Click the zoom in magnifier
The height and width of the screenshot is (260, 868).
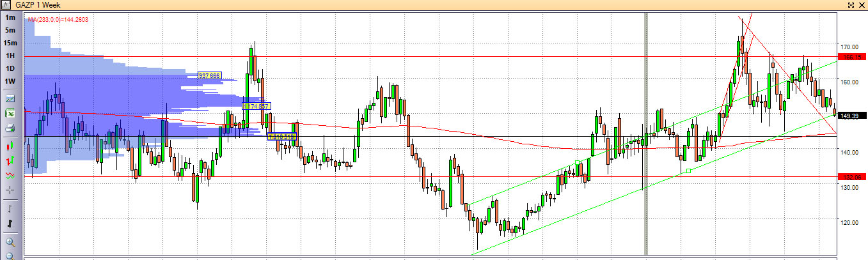click(10, 242)
